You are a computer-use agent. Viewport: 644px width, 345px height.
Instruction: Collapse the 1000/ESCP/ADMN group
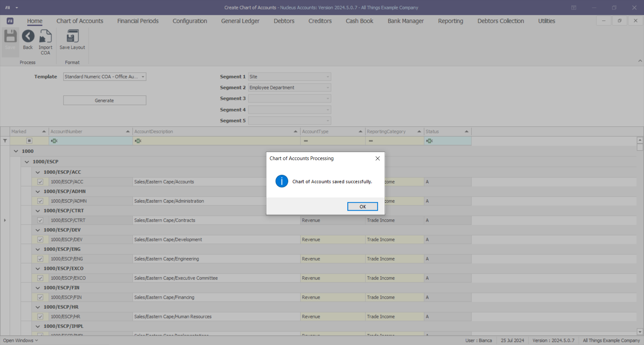[38, 192]
